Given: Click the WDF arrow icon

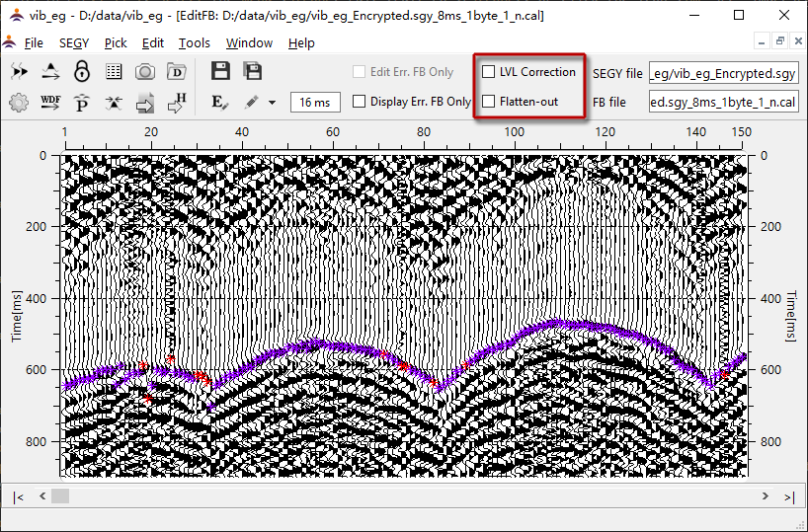Looking at the screenshot, I should click(50, 103).
